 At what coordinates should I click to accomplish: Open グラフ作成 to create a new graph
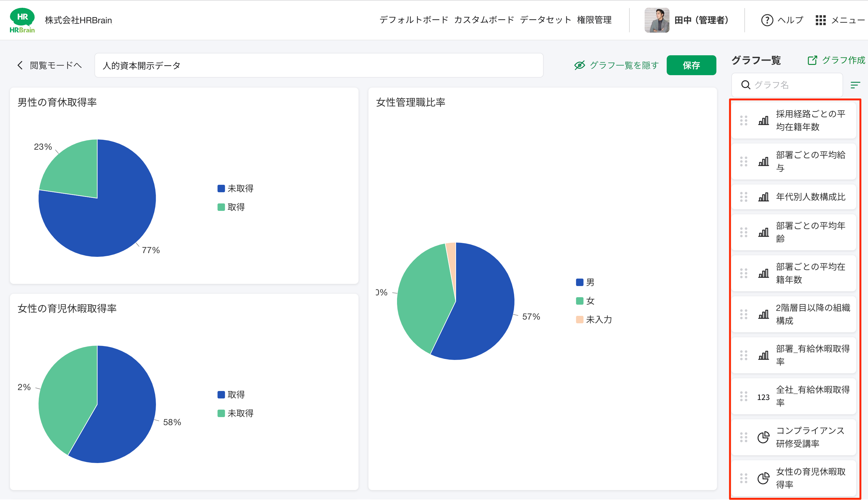click(x=843, y=61)
